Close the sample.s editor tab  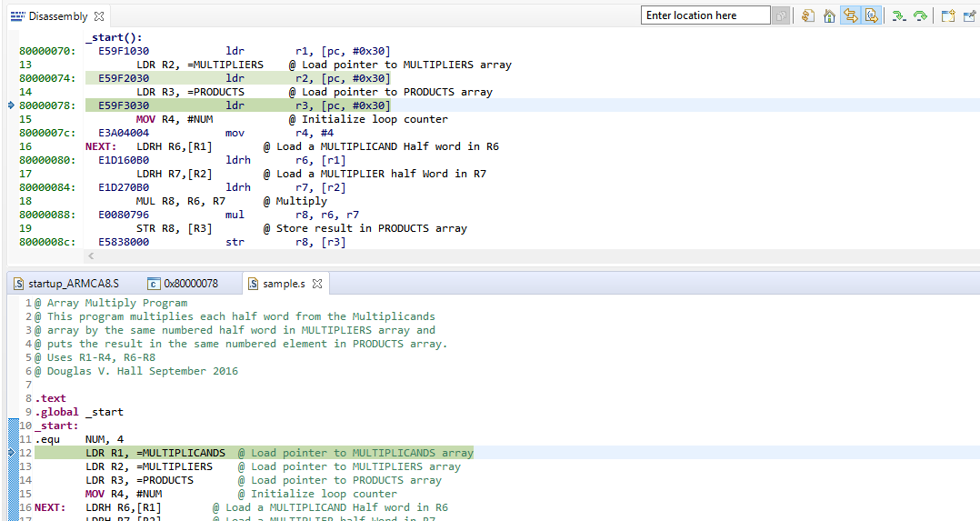[317, 284]
